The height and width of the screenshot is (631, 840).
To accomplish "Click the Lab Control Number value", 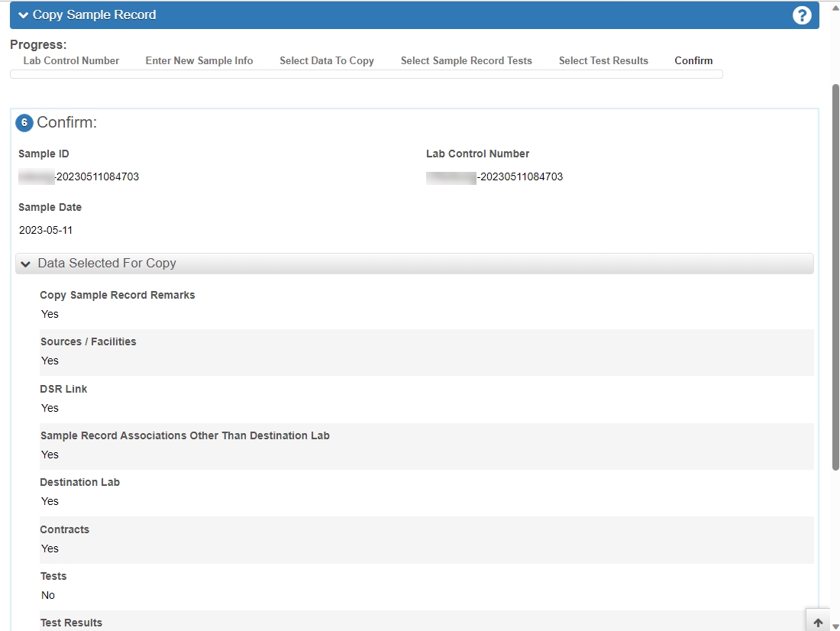I will pos(495,177).
